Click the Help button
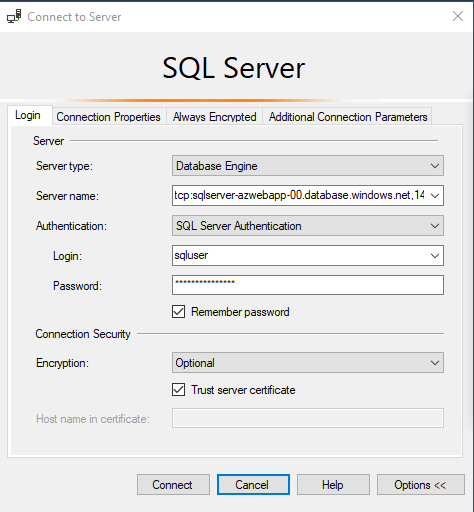 [333, 485]
